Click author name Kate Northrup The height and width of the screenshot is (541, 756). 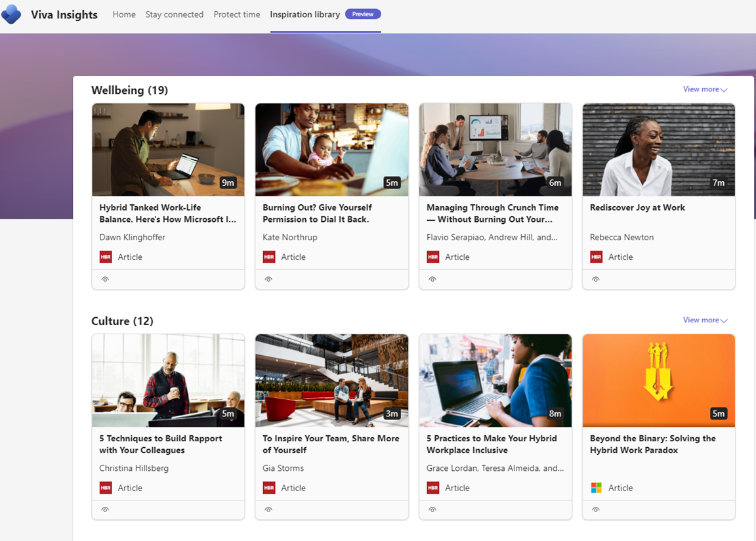click(290, 237)
